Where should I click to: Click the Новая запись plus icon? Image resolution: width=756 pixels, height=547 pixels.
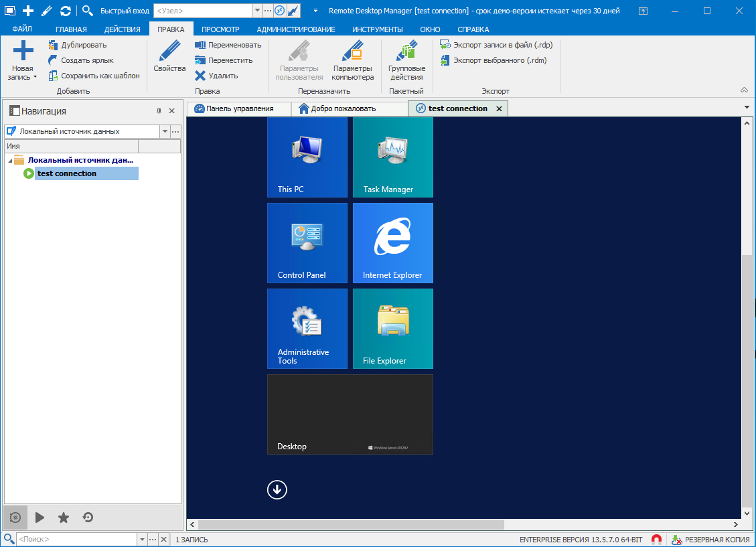coord(23,51)
